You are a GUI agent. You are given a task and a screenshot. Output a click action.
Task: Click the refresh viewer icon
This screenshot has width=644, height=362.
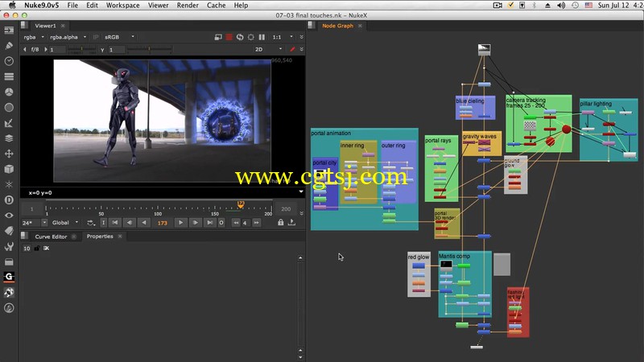coord(240,37)
